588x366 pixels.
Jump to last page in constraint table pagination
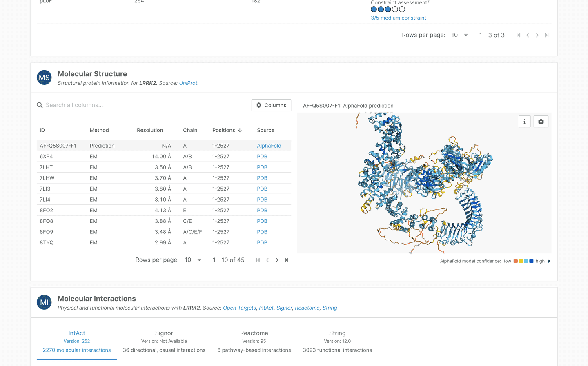[x=547, y=35]
